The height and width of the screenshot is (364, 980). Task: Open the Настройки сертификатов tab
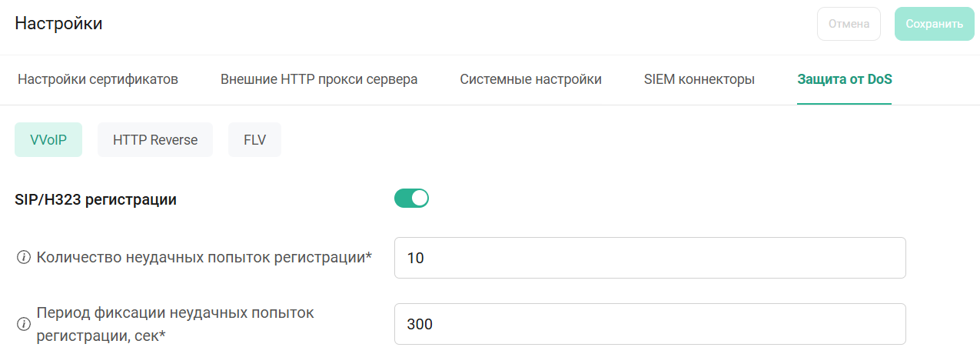point(98,79)
